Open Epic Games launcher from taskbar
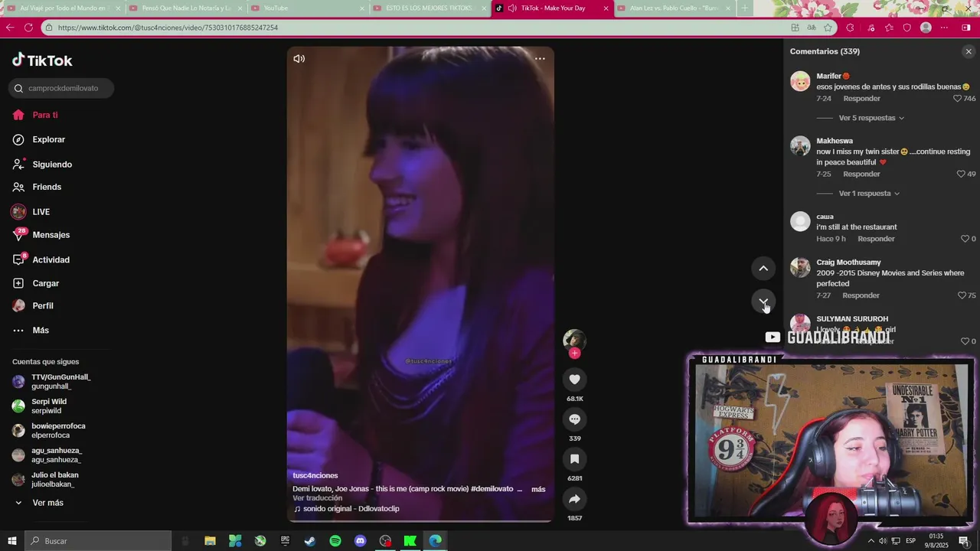 (286, 541)
